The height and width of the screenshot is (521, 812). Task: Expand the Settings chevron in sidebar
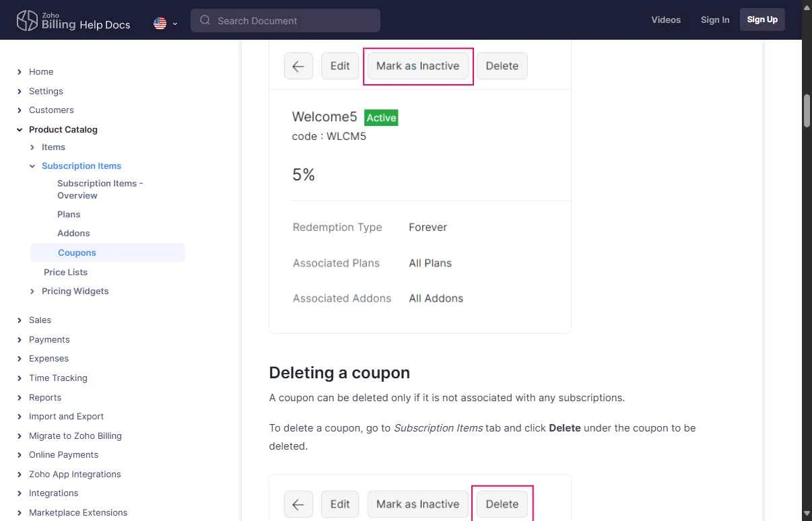click(x=20, y=91)
